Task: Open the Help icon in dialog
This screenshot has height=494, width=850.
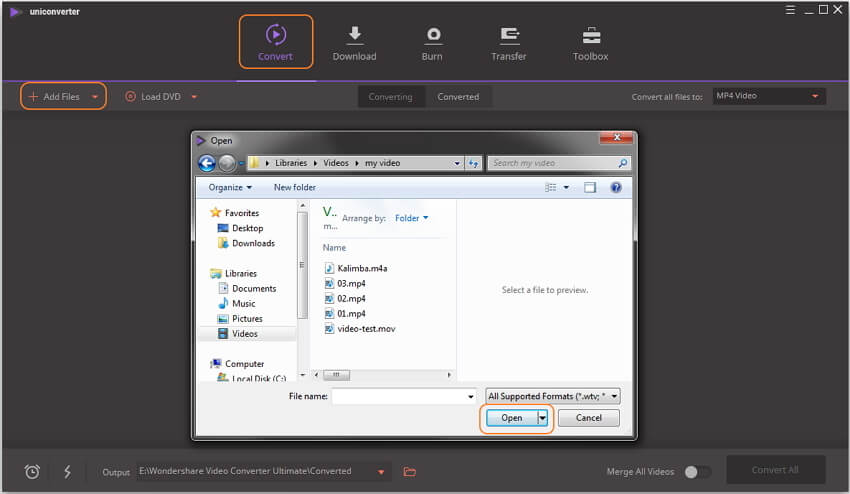Action: tap(616, 188)
